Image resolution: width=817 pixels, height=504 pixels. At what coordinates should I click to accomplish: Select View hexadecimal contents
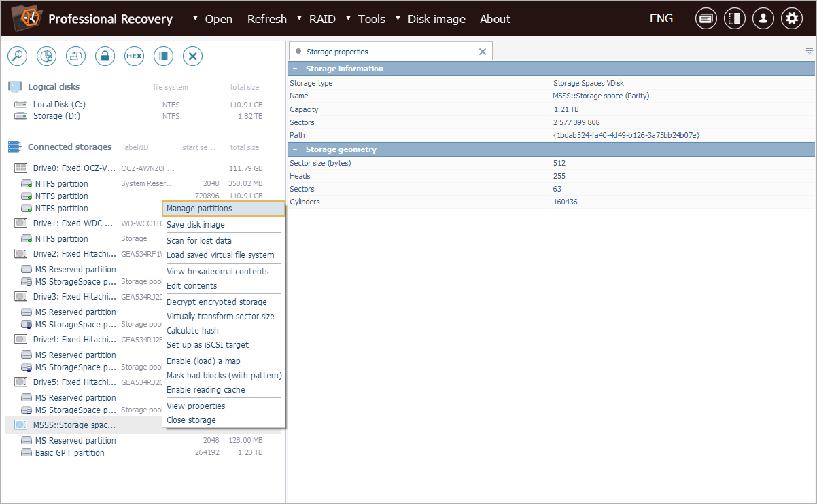tap(224, 271)
